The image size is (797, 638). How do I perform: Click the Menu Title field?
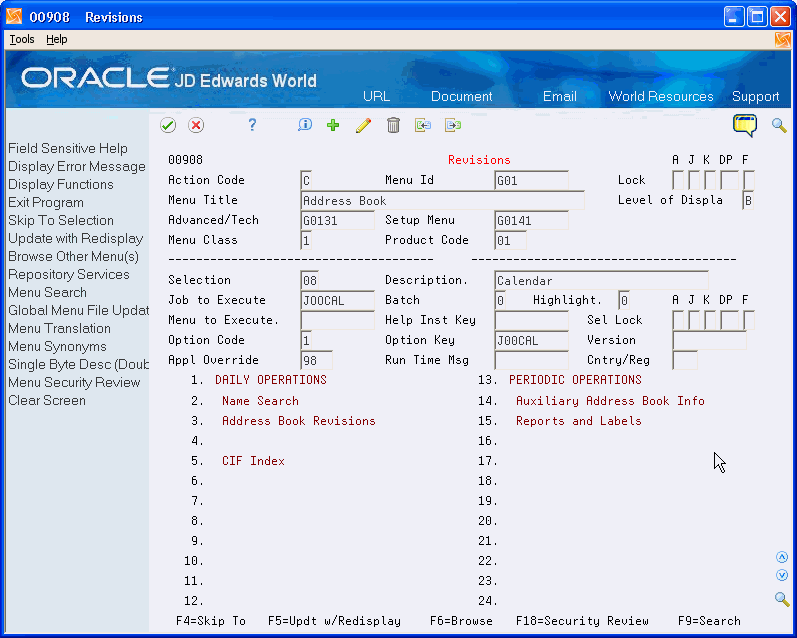[442, 200]
